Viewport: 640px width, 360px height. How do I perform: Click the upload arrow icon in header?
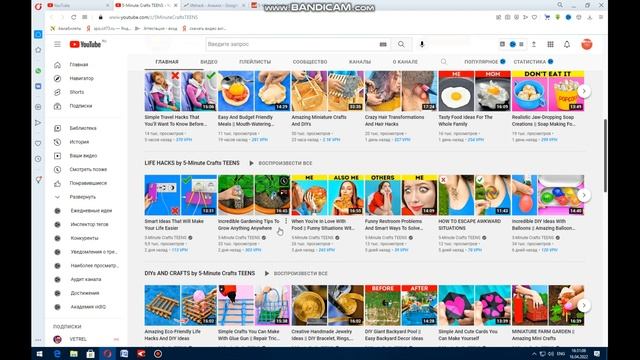point(533,44)
